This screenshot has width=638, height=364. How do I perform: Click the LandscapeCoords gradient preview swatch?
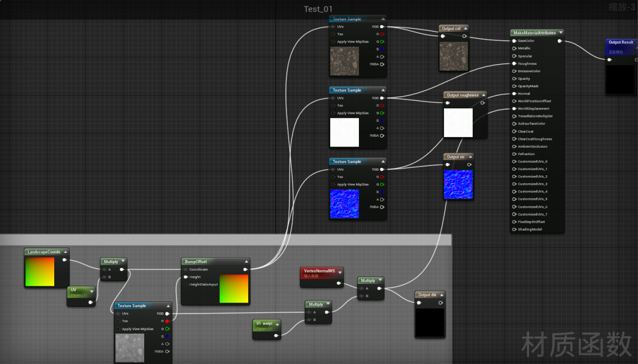click(x=40, y=272)
